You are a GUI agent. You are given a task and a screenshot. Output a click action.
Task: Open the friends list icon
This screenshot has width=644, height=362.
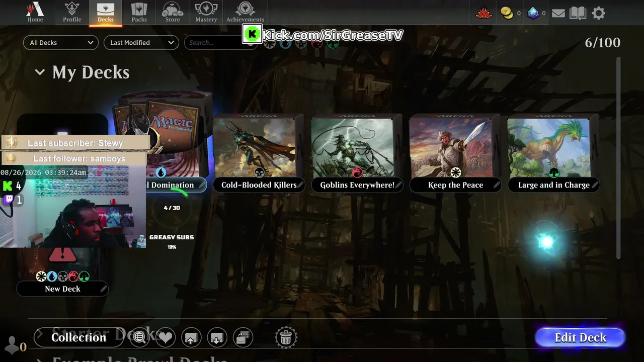tap(12, 345)
